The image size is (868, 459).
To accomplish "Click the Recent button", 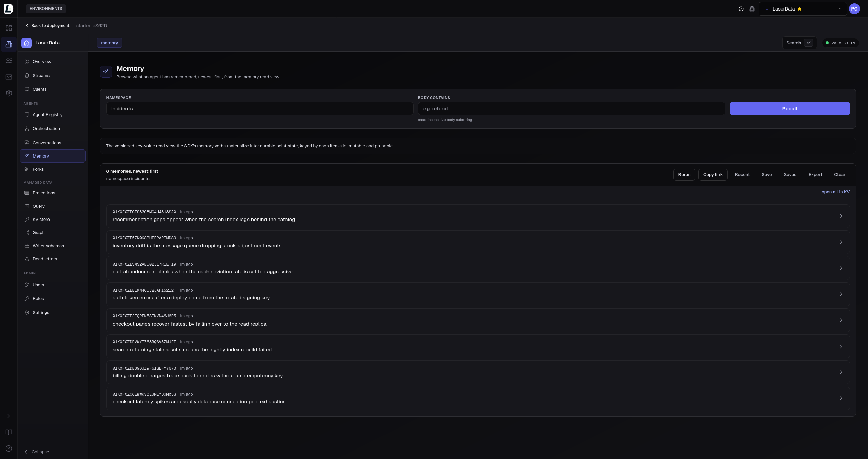I will point(742,175).
